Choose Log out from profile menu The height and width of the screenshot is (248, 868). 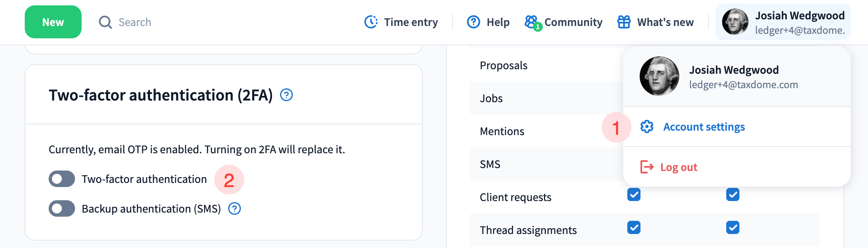678,167
